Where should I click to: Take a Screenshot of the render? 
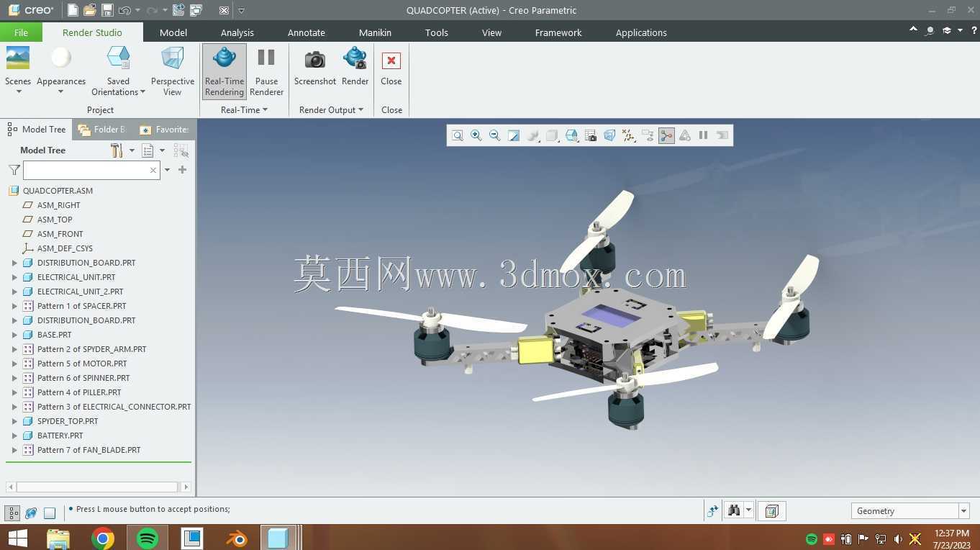[315, 67]
